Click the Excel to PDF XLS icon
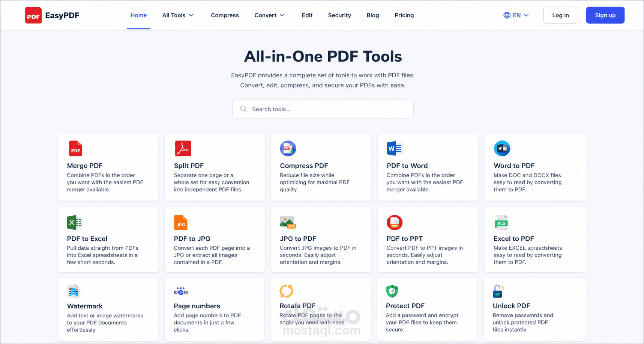 tap(501, 222)
